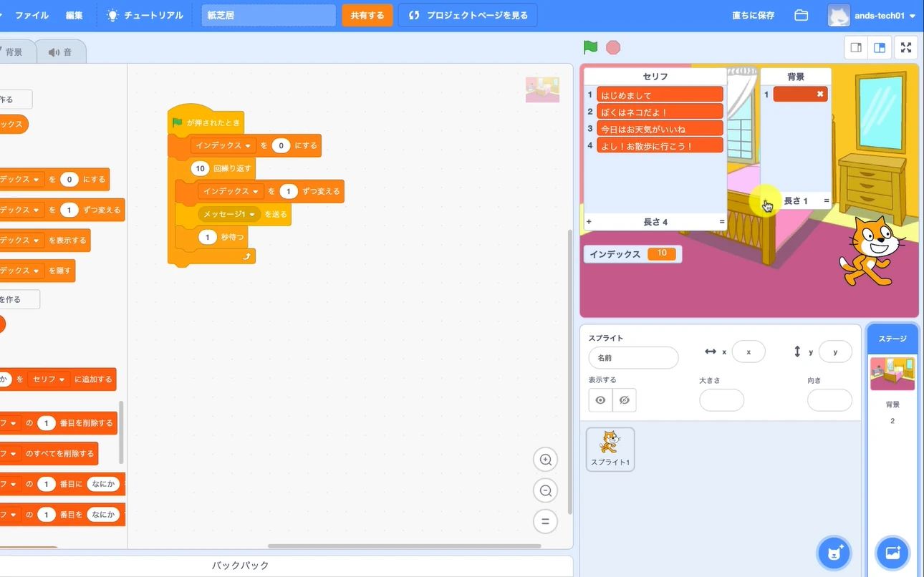Stop the project with the red stop sign
The height and width of the screenshot is (577, 924).
[x=613, y=47]
